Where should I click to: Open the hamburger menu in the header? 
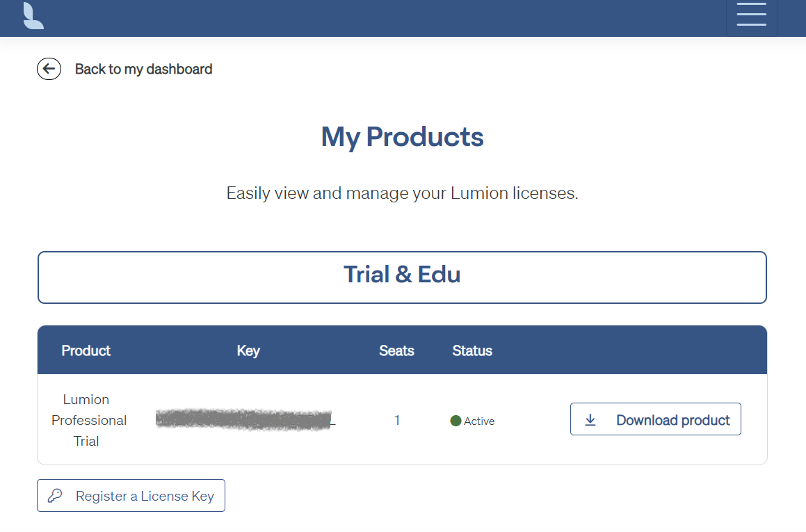coord(751,14)
